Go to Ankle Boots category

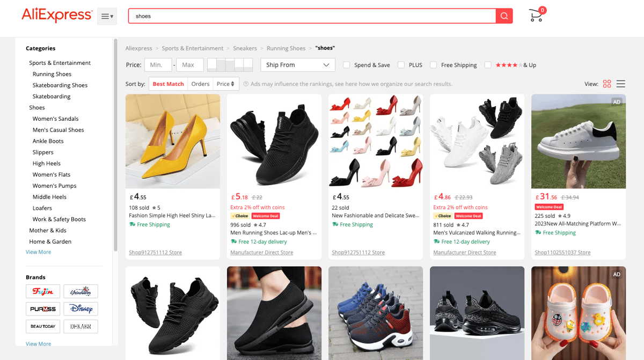click(48, 141)
